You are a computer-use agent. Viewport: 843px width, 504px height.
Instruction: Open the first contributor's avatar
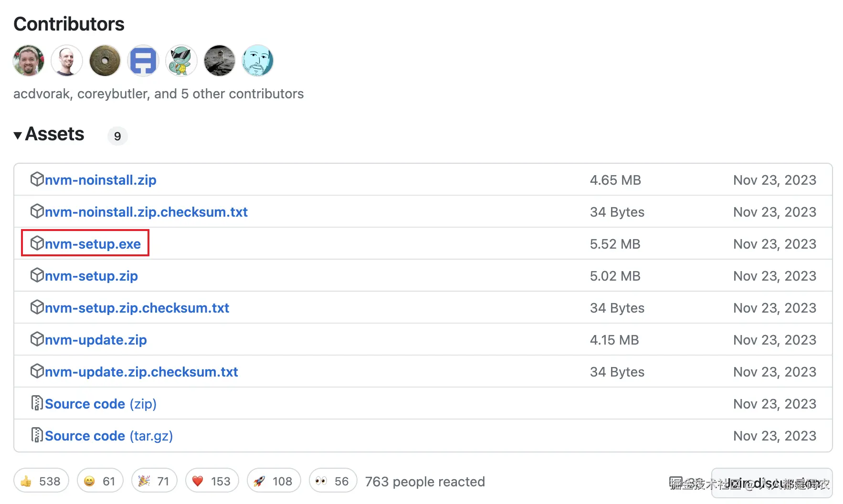point(29,61)
